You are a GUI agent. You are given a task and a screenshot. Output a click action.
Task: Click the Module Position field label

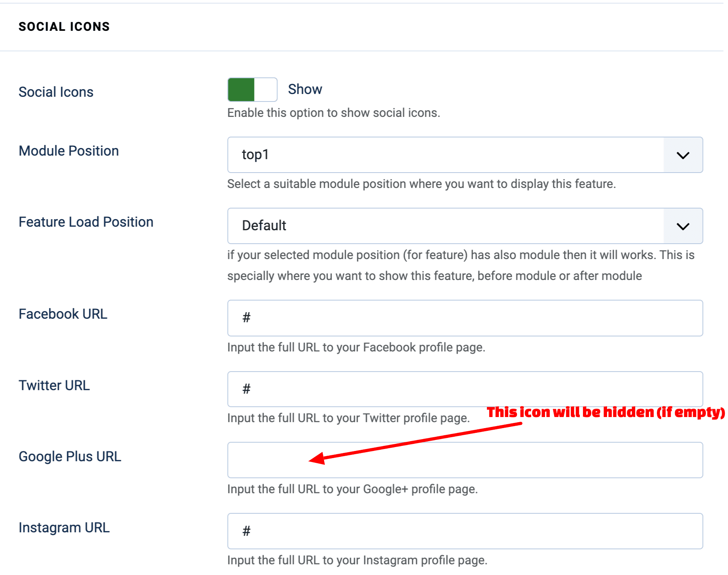(x=69, y=151)
